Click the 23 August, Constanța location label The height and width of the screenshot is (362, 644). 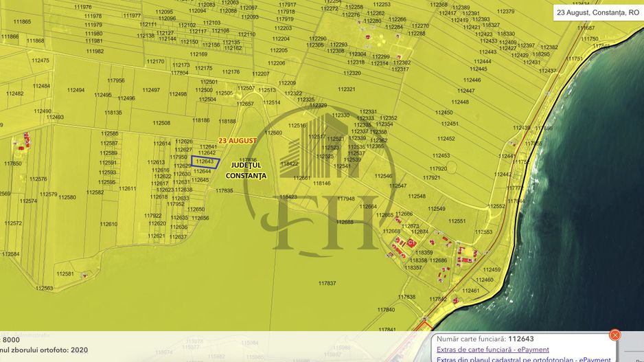pos(597,12)
